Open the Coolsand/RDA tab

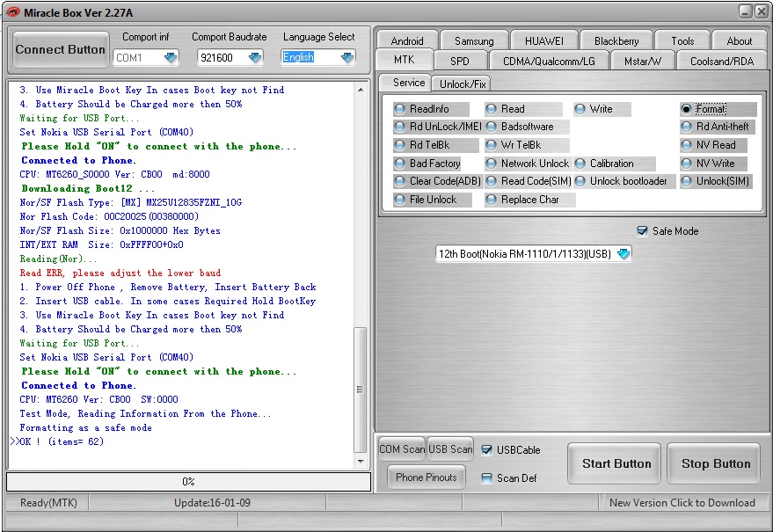click(722, 62)
